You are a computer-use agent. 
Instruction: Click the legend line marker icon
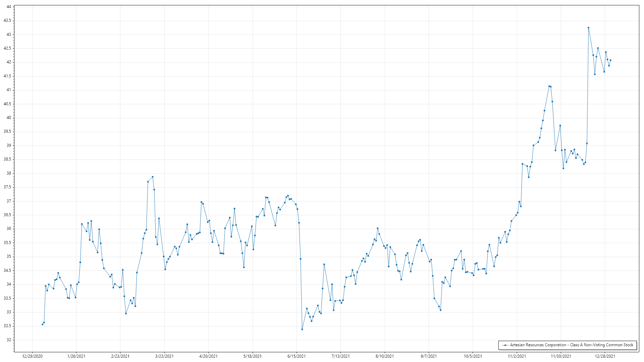click(505, 345)
